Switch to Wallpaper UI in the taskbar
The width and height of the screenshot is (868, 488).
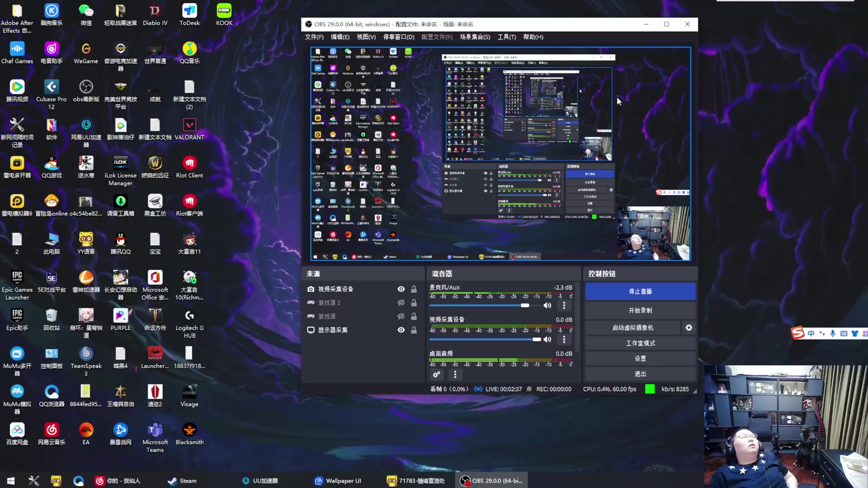[338, 481]
